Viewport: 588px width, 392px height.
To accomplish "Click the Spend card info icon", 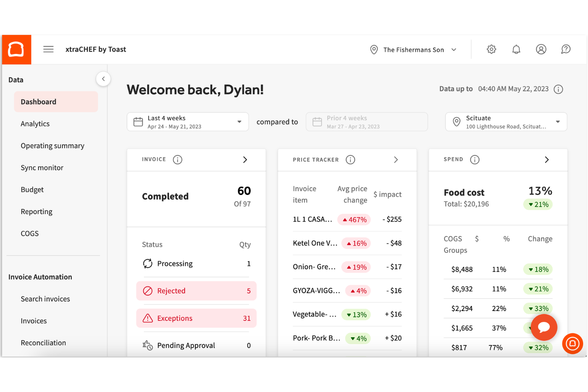I will coord(474,159).
